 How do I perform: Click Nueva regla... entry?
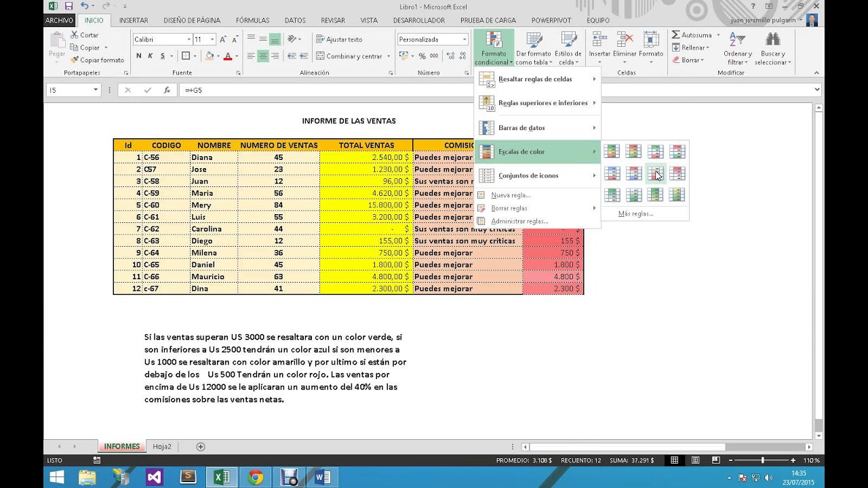[x=511, y=195]
